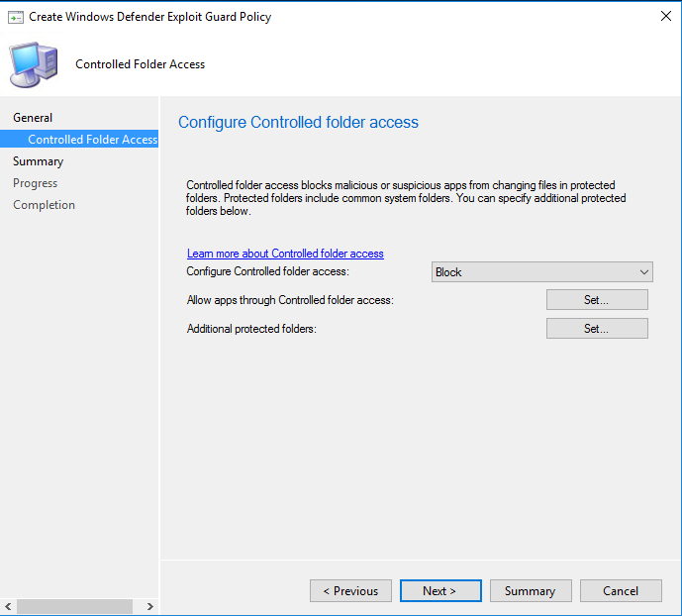Cancel the policy creation wizard
Image resolution: width=682 pixels, height=616 pixels.
pyautogui.click(x=621, y=591)
